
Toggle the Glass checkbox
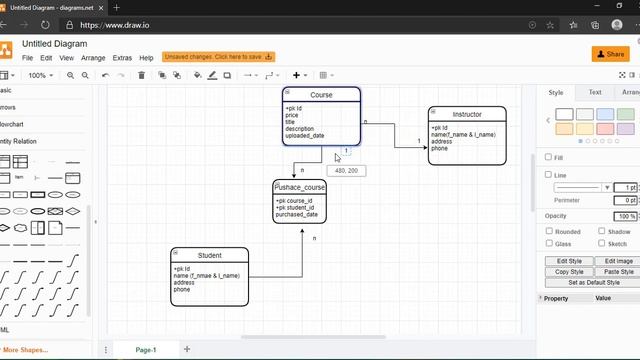(549, 243)
